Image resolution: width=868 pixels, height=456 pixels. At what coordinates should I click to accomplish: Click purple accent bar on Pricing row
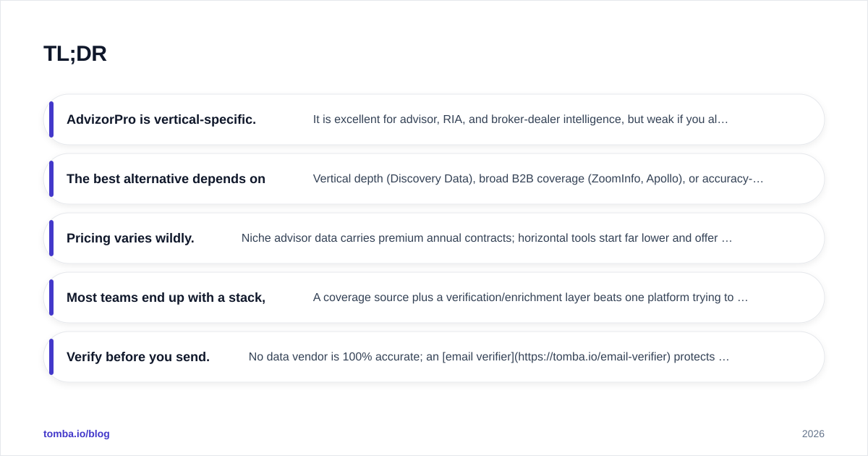coord(51,238)
